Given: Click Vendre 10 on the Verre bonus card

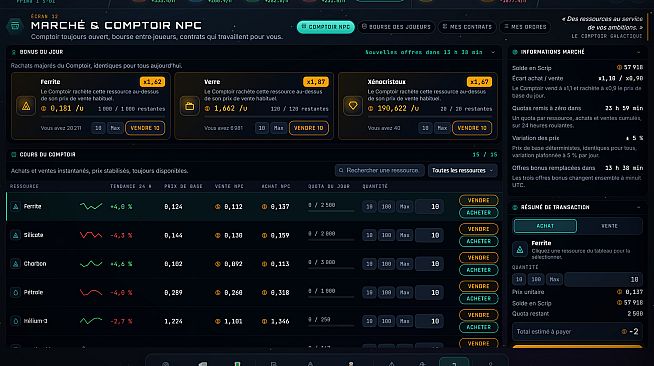Looking at the screenshot, I should [309, 128].
